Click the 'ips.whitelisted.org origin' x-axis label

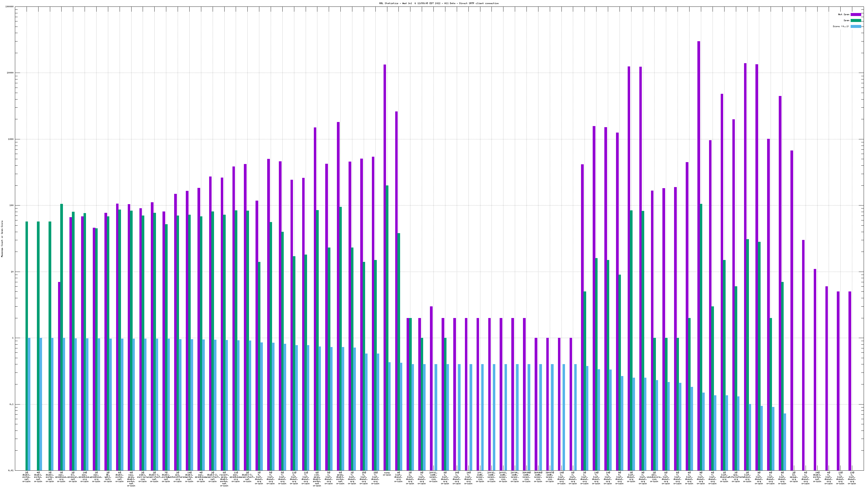pos(736,477)
